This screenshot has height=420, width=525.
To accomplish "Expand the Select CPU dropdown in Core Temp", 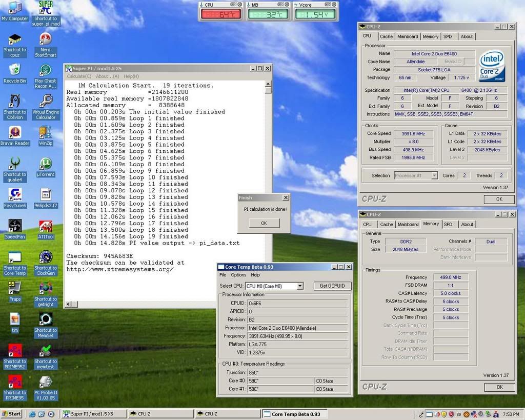I will click(300, 286).
